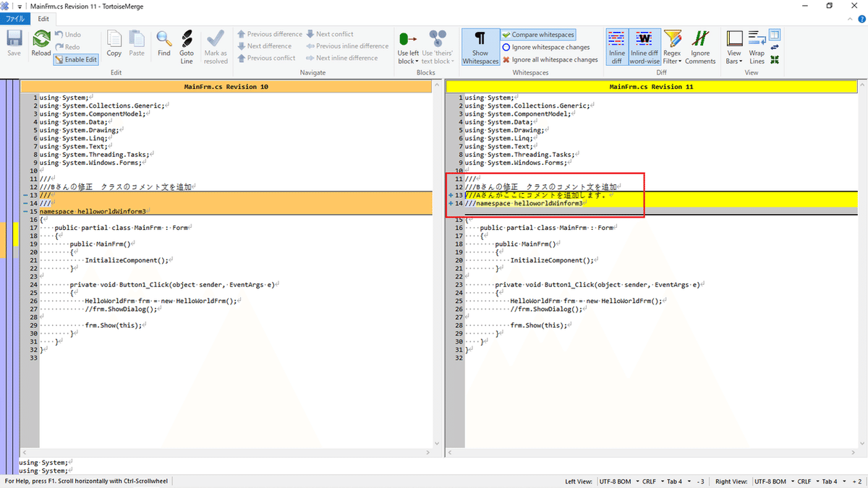Open Right View Tab 4 dropdown
This screenshot has width=868, height=488.
(833, 481)
